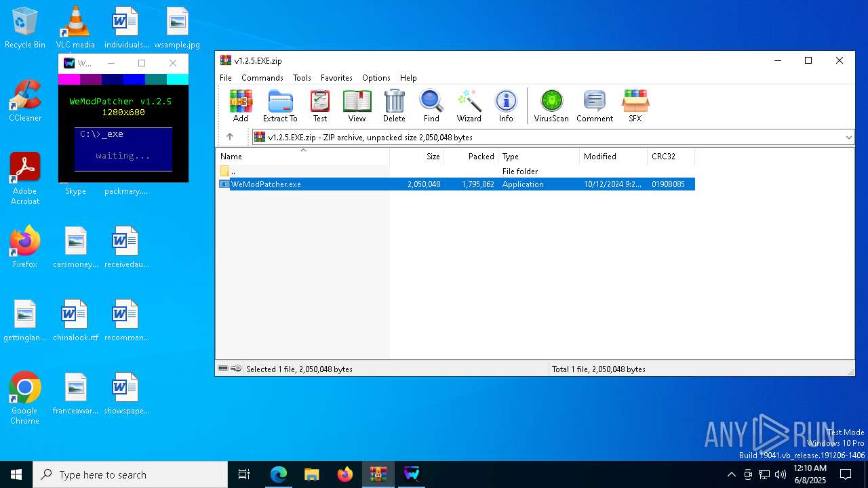Select the WeModPatcher.exe file row
The image size is (868, 488).
pos(456,184)
